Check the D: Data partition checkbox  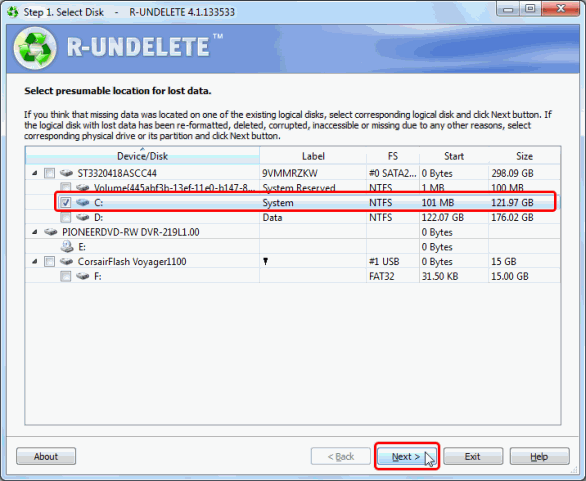pos(66,217)
